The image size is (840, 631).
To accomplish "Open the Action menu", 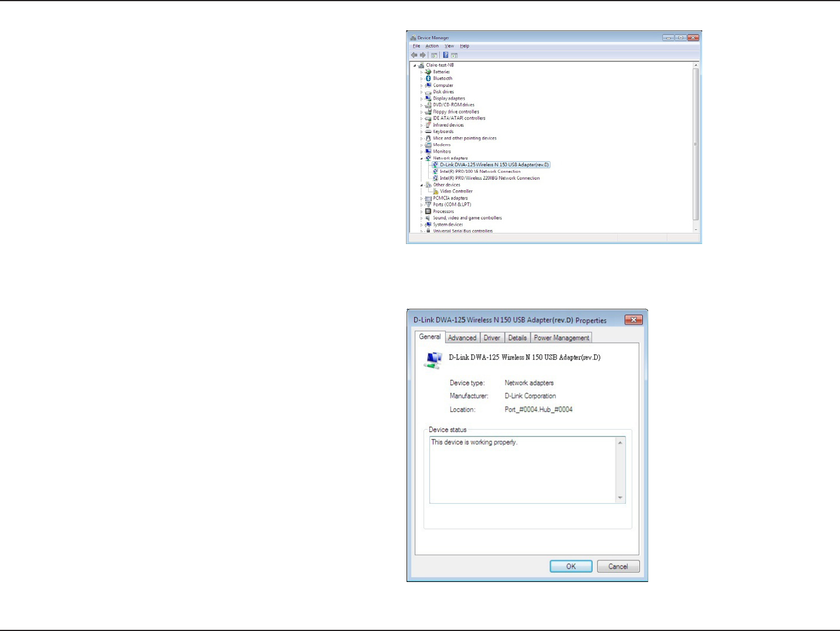I will pos(432,46).
